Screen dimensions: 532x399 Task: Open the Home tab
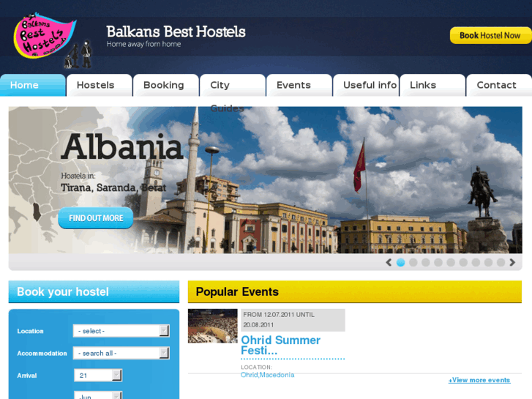click(x=33, y=85)
